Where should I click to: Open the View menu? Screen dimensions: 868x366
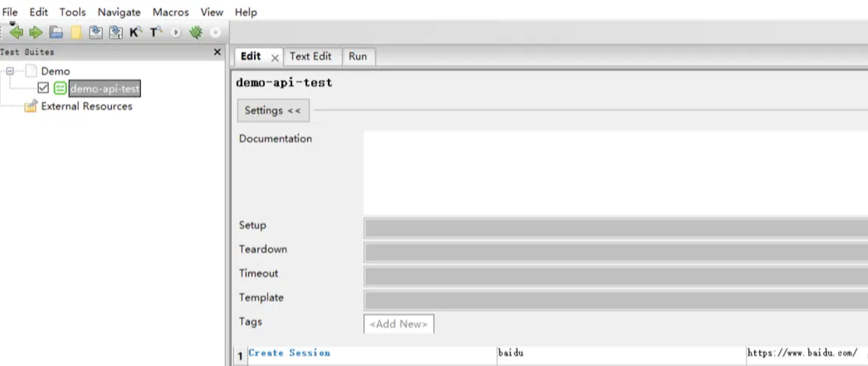click(x=212, y=12)
